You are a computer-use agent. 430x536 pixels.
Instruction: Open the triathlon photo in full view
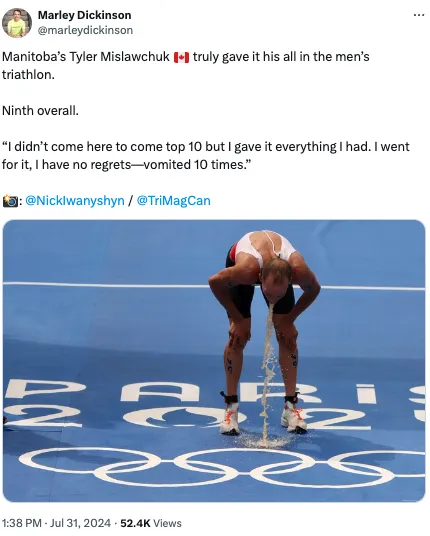214,361
